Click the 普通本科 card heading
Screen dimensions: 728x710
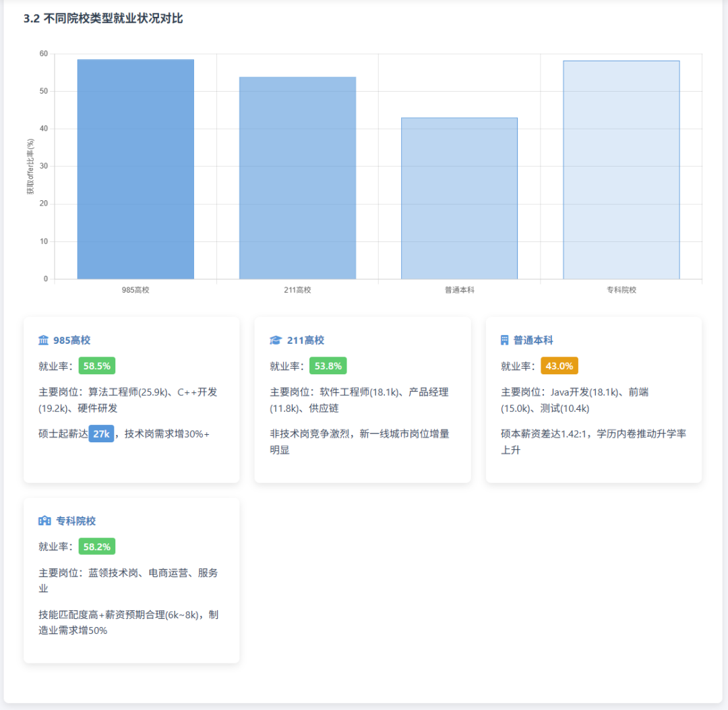coord(533,341)
